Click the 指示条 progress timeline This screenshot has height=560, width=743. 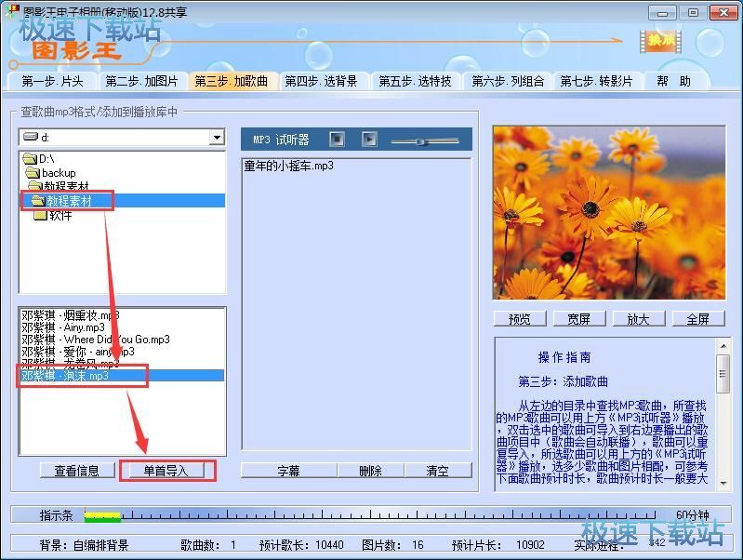click(369, 515)
